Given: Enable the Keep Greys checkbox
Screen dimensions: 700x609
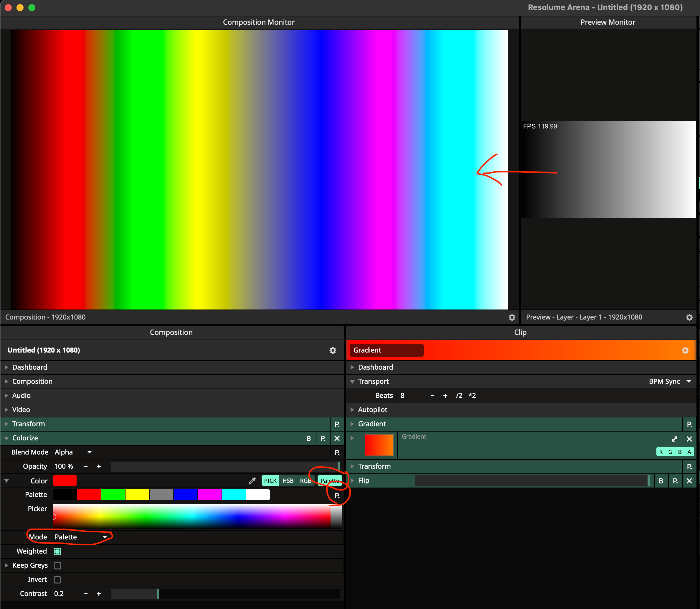Looking at the screenshot, I should (x=57, y=565).
